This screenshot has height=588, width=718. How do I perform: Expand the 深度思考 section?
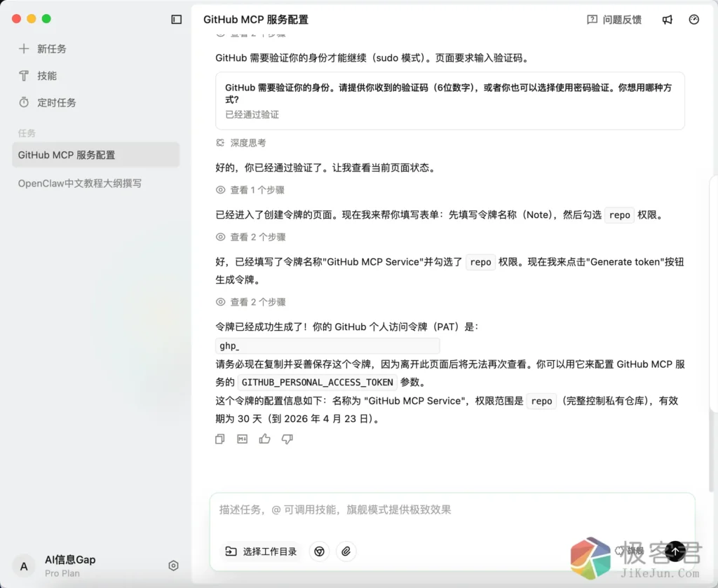coord(241,142)
